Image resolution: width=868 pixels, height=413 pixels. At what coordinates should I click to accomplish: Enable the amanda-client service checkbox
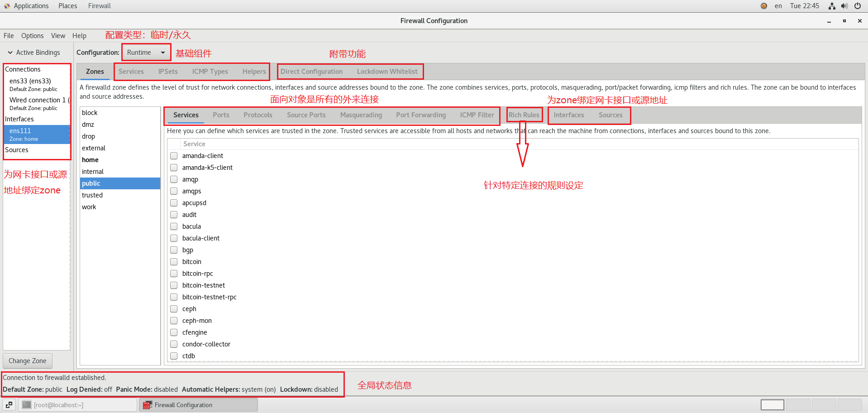click(174, 156)
